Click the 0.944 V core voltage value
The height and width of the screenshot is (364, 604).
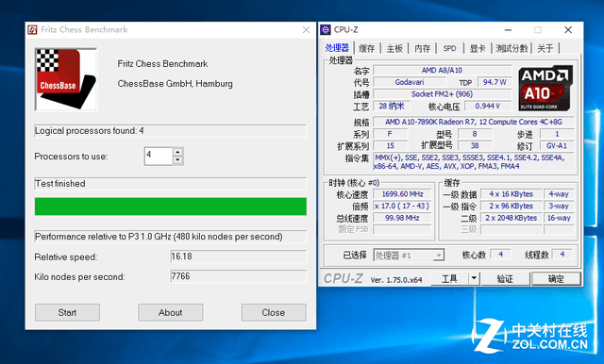click(x=488, y=107)
